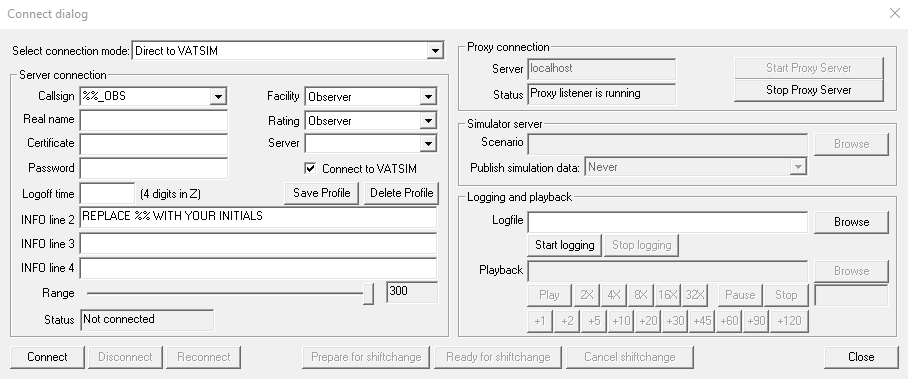
Task: Click the Range value box showing 300
Action: tap(412, 292)
